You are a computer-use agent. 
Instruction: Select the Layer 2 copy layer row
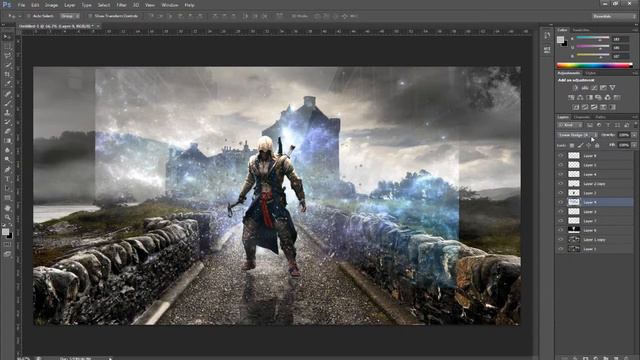point(595,184)
